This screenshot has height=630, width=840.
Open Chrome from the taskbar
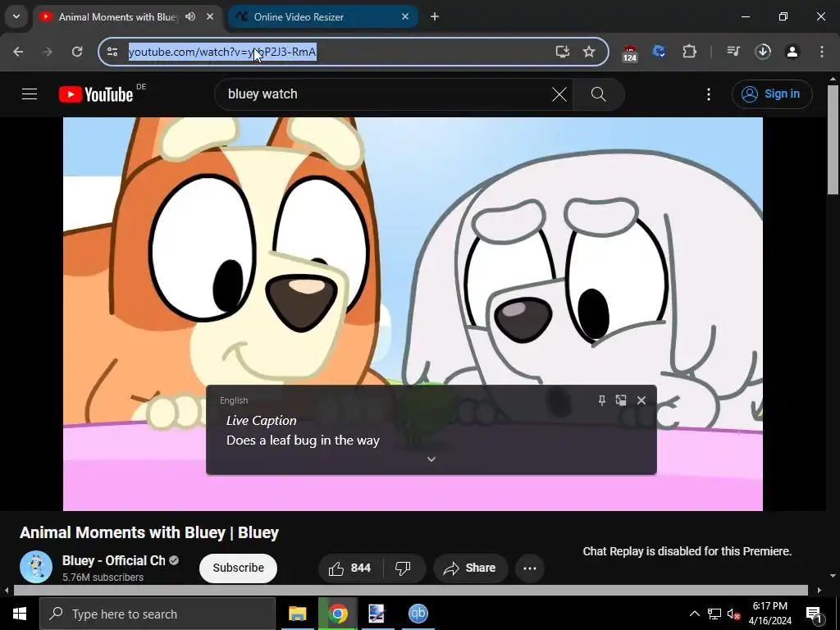tap(337, 614)
